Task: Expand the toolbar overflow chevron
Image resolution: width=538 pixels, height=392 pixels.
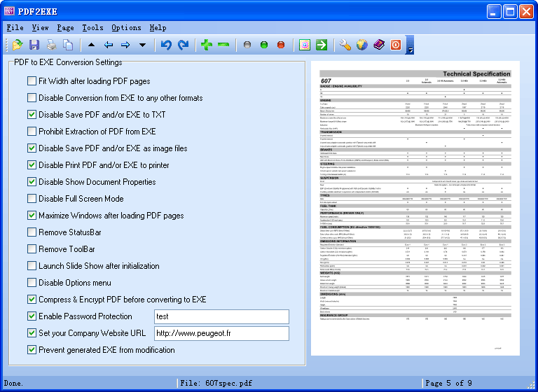Action: tap(411, 49)
